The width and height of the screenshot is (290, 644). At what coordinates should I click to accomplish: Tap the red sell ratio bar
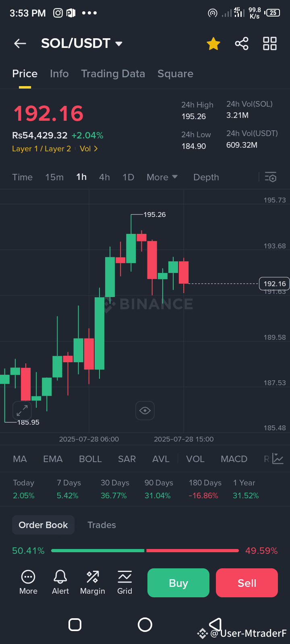(193, 551)
